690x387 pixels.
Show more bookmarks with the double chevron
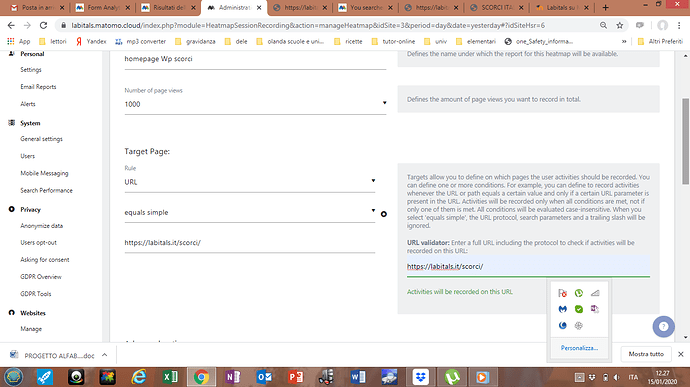point(624,41)
